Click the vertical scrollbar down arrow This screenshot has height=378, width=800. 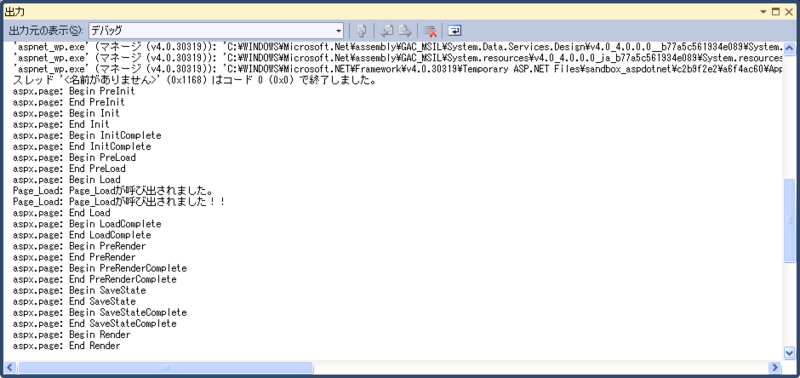pyautogui.click(x=789, y=353)
